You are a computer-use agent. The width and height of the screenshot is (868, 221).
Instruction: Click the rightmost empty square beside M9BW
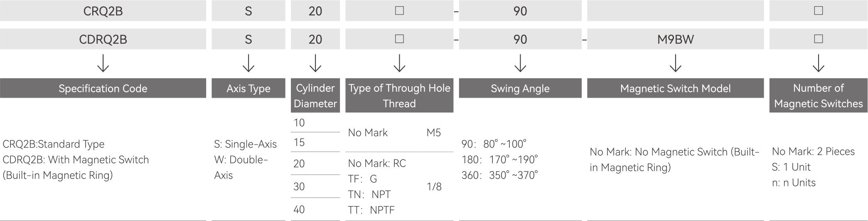(x=819, y=39)
